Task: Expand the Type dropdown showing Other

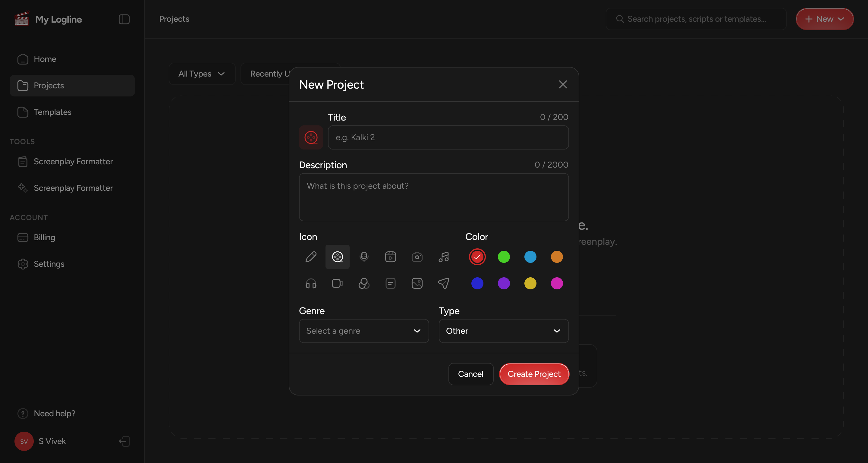Action: [x=504, y=331]
